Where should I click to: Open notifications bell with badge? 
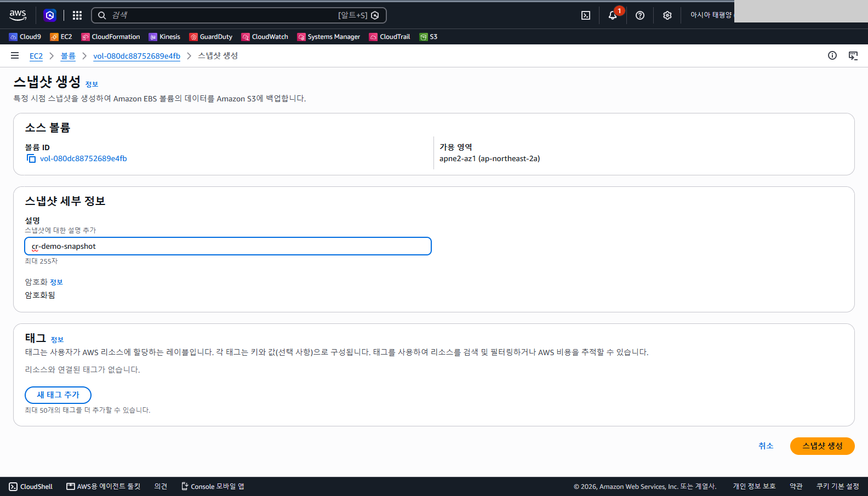[613, 15]
